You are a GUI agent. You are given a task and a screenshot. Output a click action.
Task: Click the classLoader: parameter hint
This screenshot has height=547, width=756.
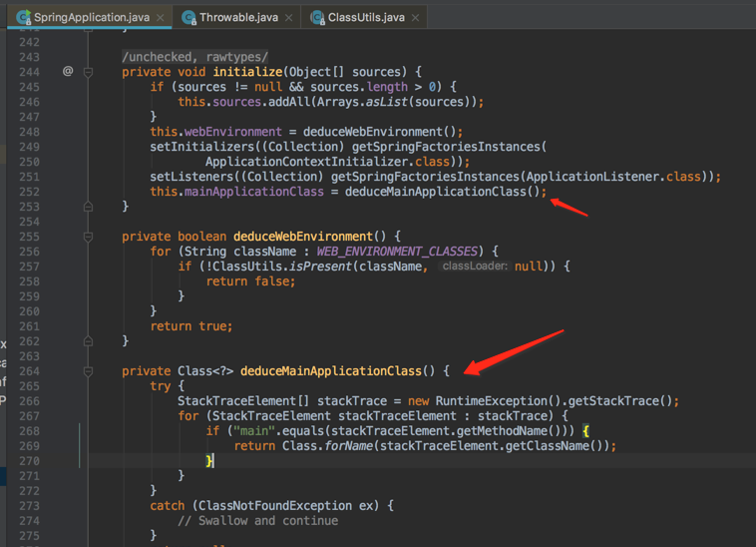475,267
